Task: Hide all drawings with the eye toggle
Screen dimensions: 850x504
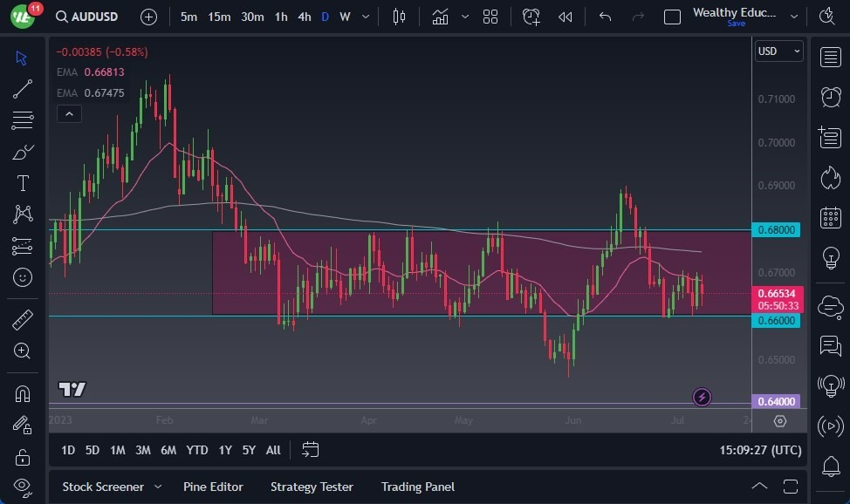Action: [x=22, y=487]
